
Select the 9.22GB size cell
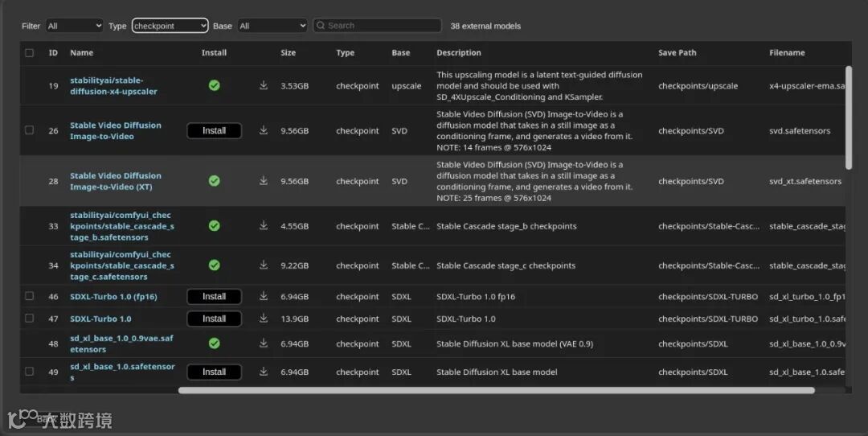coord(294,266)
